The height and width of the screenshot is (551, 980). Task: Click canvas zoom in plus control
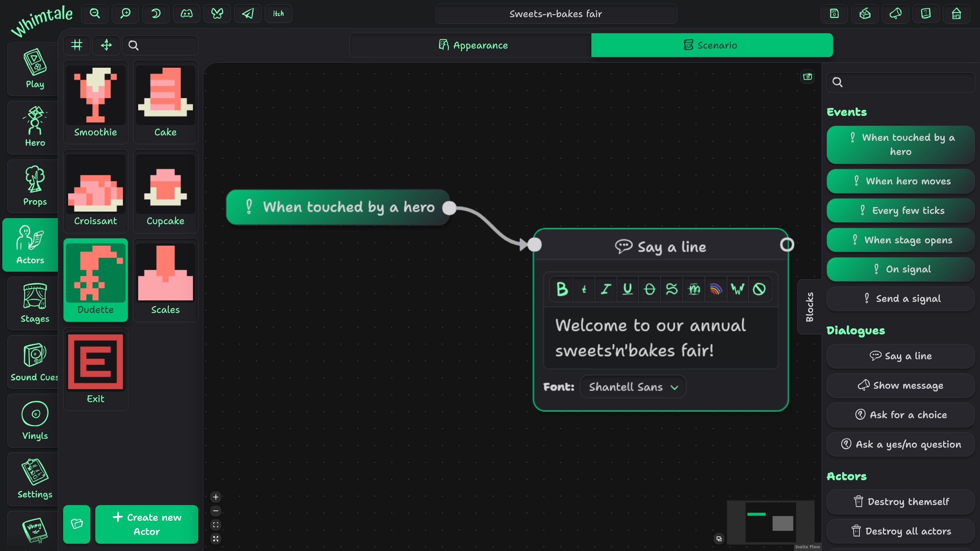point(216,497)
